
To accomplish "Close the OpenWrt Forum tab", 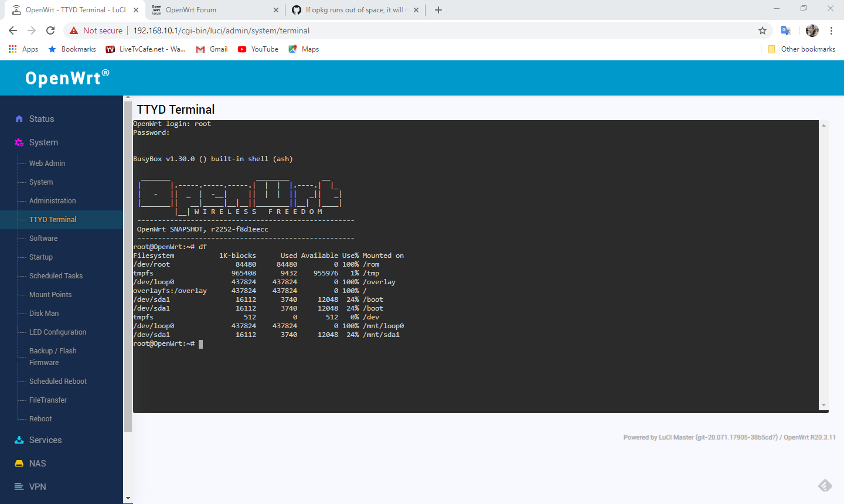I will coord(276,10).
